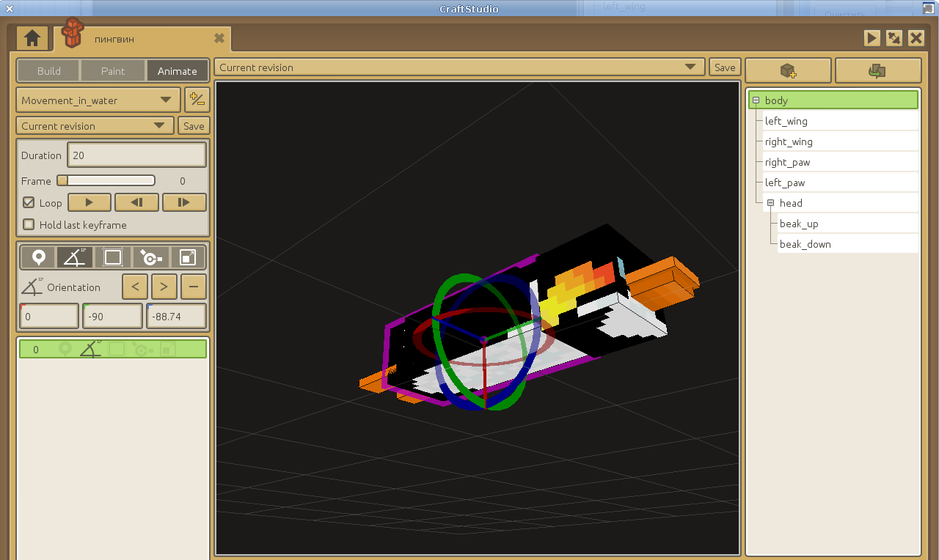
Task: Open the model Current revision dropdown
Action: [460, 67]
